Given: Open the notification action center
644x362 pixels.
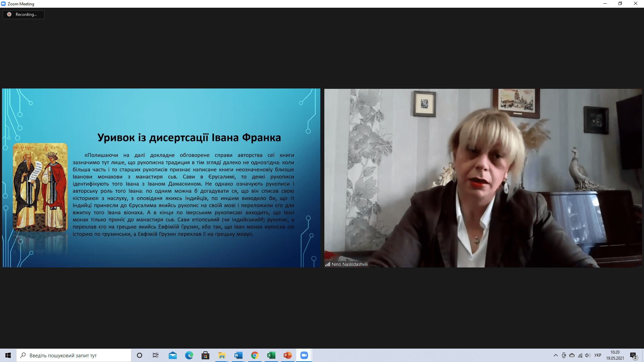Looking at the screenshot, I should tap(633, 356).
